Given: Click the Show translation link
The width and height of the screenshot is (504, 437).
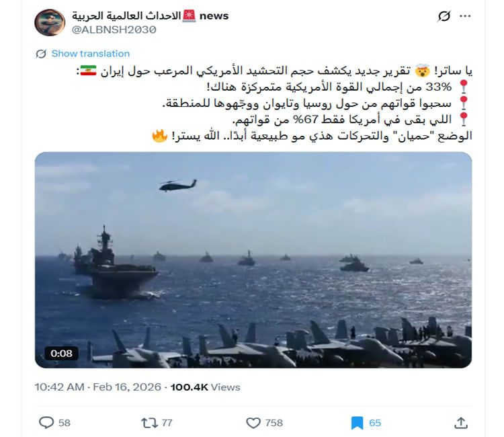Looking at the screenshot, I should coord(91,53).
